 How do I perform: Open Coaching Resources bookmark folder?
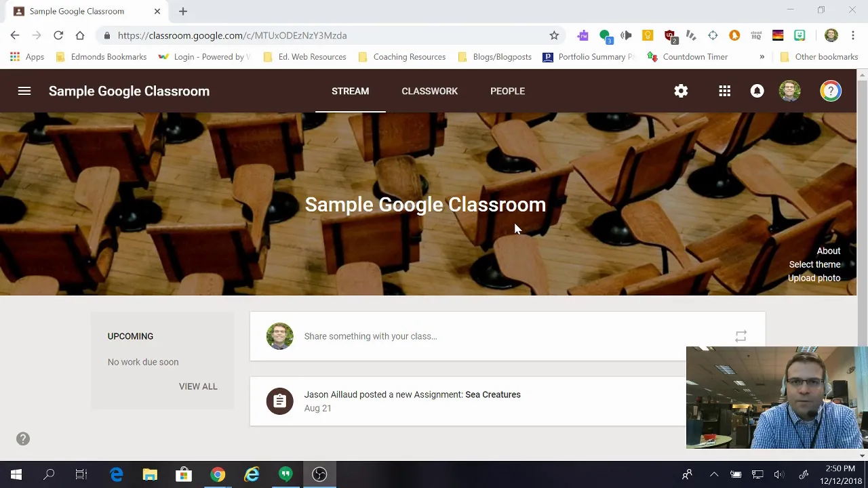[x=401, y=57]
